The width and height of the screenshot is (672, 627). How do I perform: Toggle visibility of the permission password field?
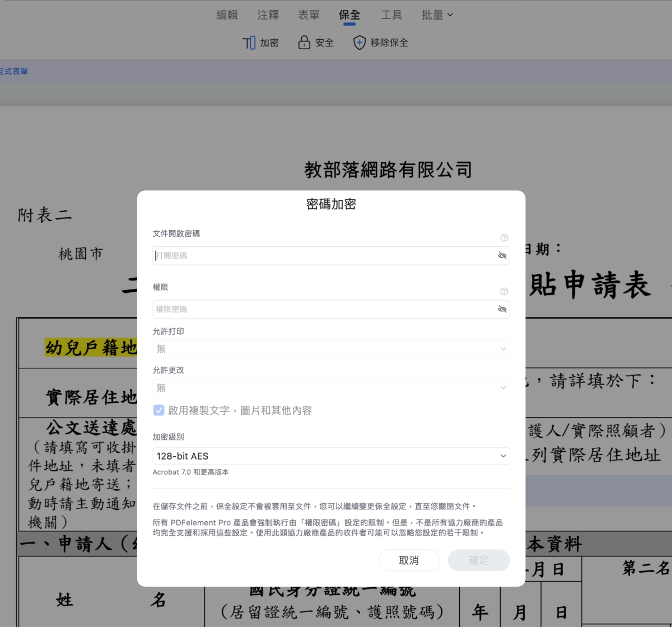(x=502, y=309)
